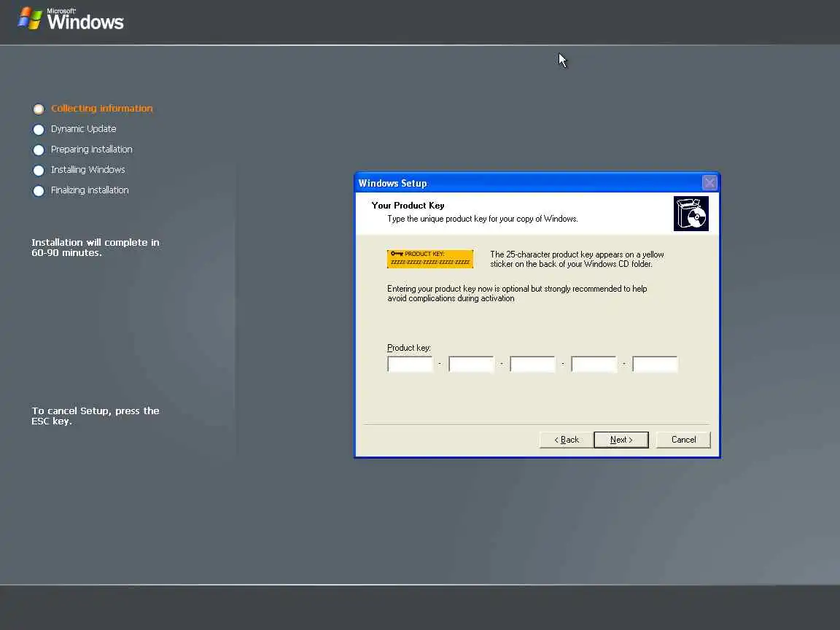
Task: Click the 'Preparing installation' text
Action: 92,149
